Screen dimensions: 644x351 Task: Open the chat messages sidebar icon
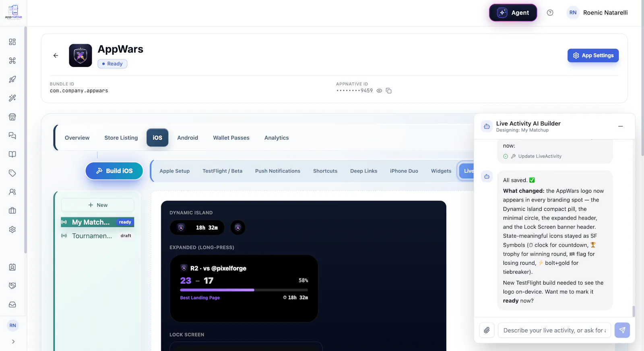[12, 135]
